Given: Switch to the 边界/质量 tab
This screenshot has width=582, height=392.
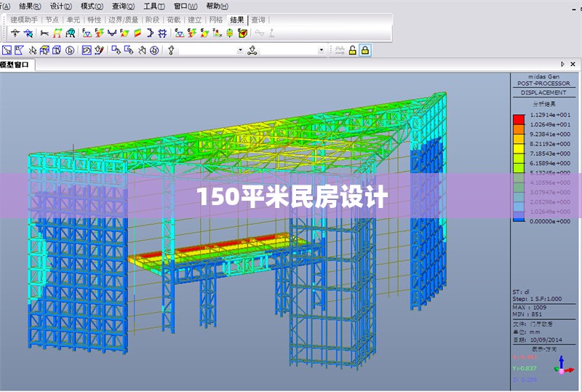Looking at the screenshot, I should pyautogui.click(x=124, y=20).
